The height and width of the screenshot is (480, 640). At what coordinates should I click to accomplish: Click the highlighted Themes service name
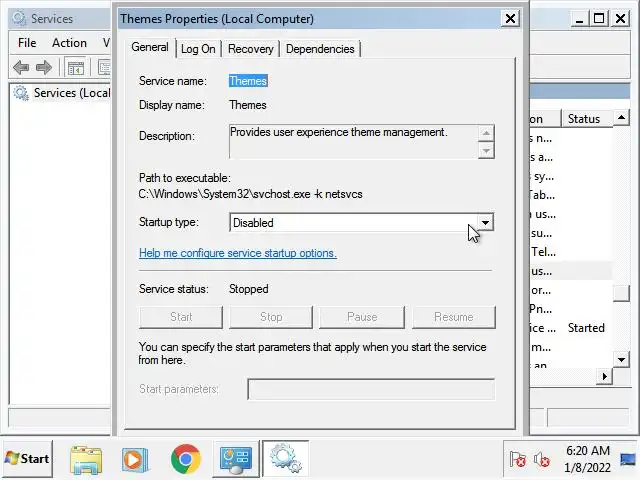tap(248, 81)
